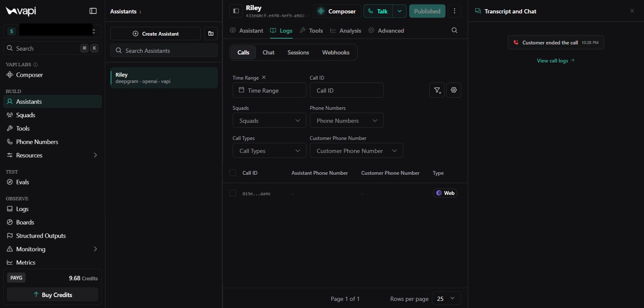Viewport: 644px width, 308px height.
Task: Expand the Monitoring sidebar section
Action: [x=52, y=249]
